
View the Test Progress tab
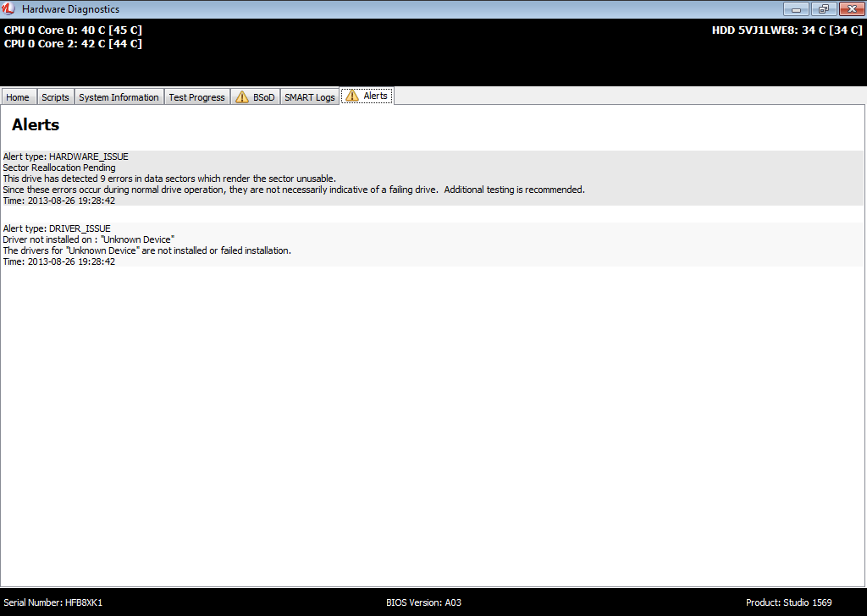[x=196, y=97]
